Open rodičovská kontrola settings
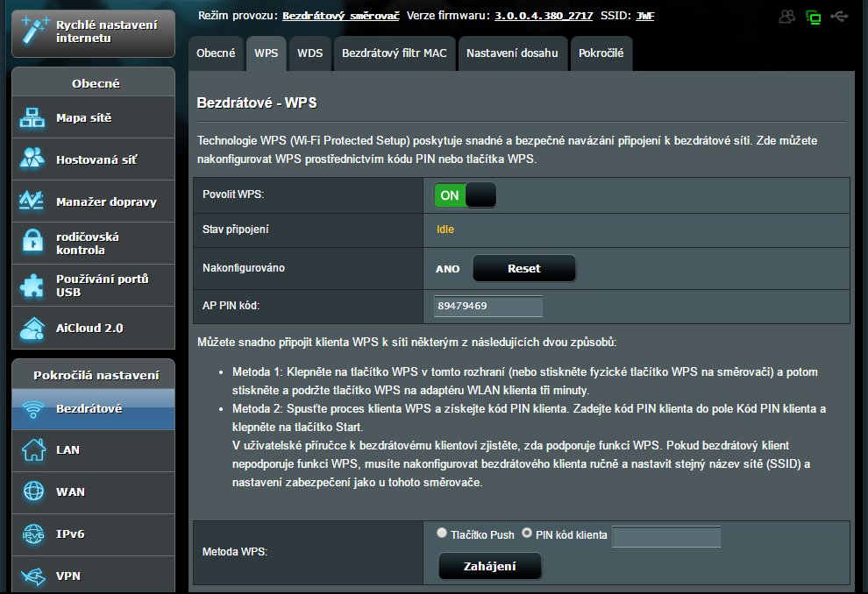Viewport: 868px width, 594px height. (x=93, y=244)
